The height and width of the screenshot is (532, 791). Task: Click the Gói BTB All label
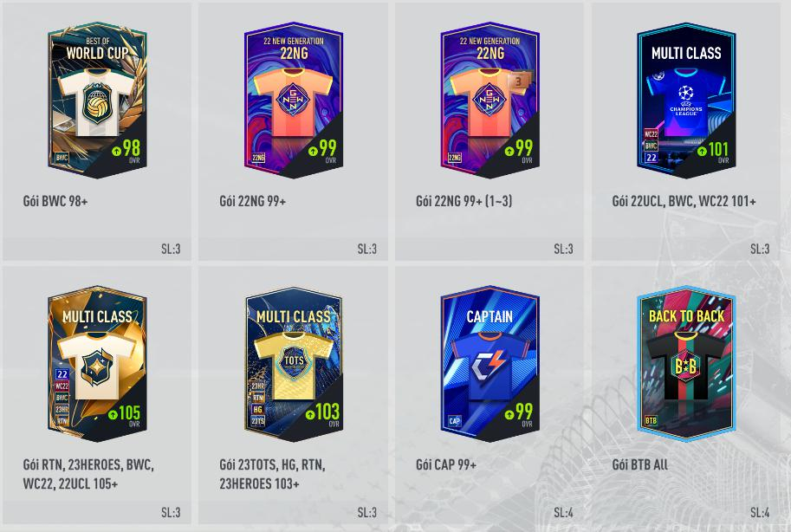639,464
